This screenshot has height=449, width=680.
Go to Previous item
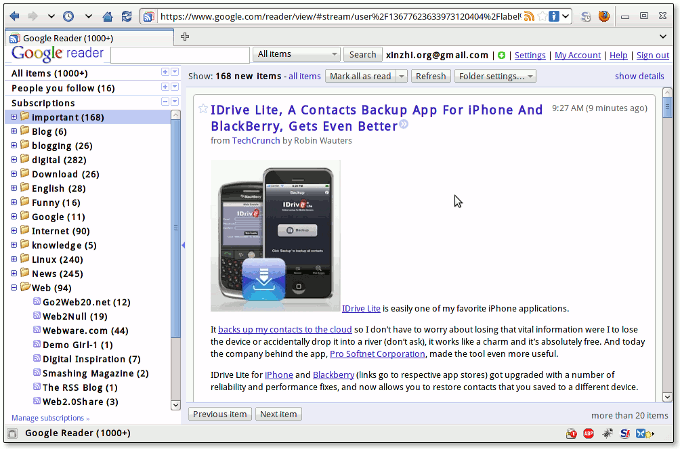click(220, 414)
